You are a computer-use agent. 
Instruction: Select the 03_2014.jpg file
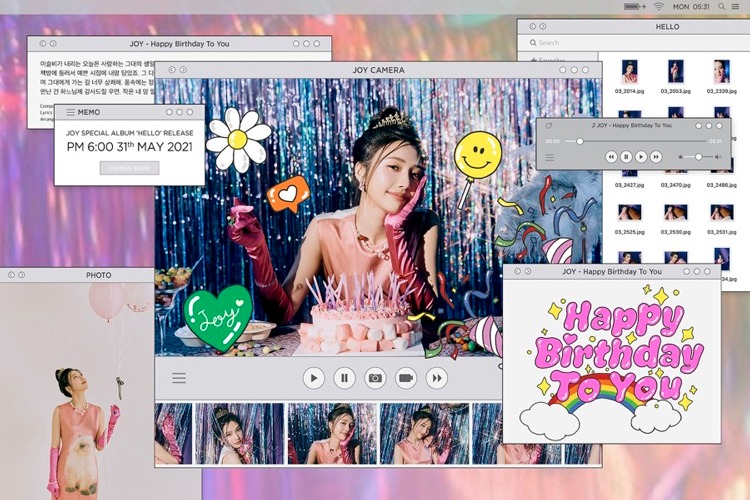tap(631, 72)
